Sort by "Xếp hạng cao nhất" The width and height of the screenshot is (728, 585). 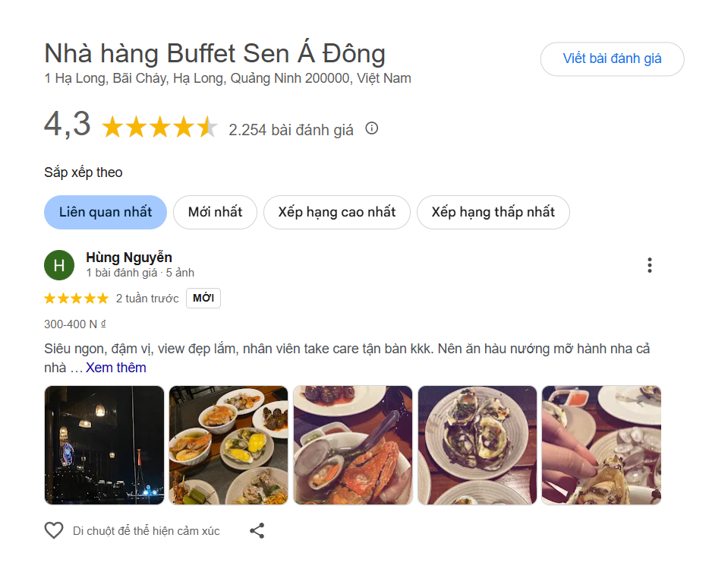[x=336, y=212]
